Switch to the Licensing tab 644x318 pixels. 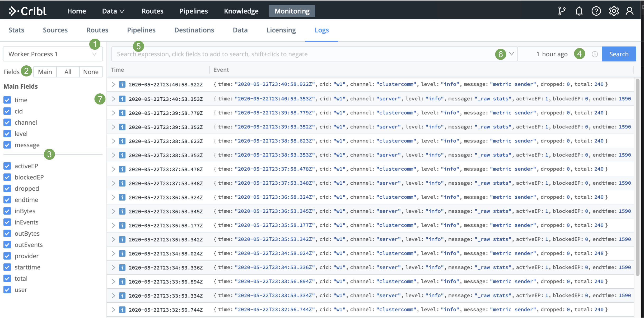(x=281, y=30)
